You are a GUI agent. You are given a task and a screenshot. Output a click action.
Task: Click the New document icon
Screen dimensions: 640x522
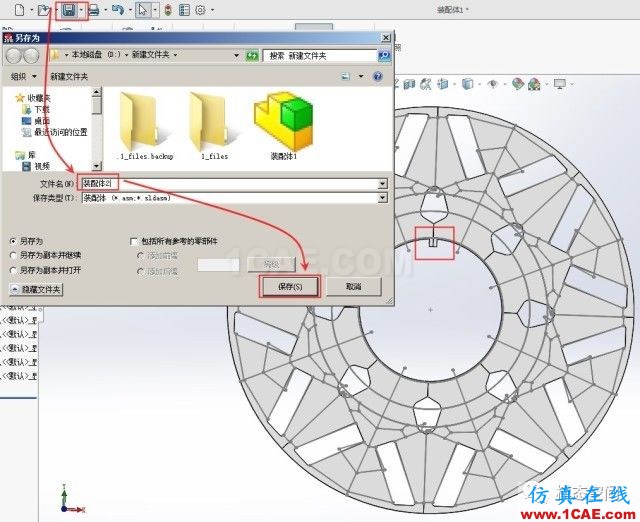[20, 10]
